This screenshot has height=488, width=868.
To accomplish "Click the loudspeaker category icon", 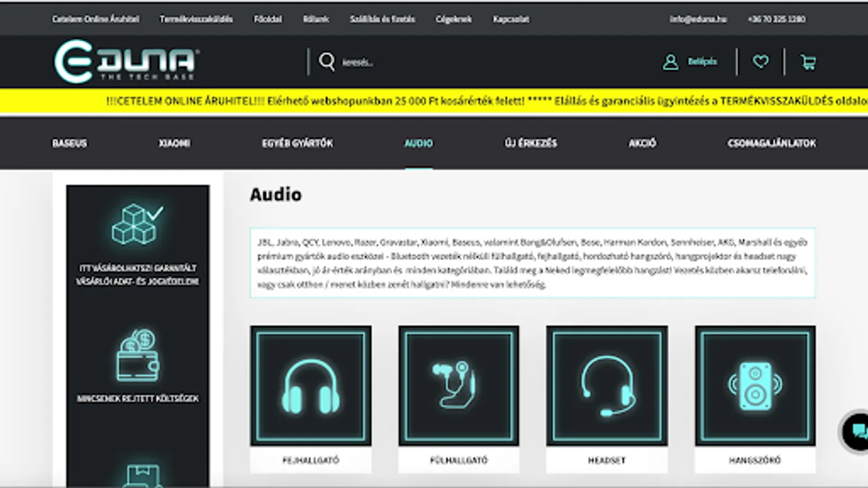I will [755, 386].
